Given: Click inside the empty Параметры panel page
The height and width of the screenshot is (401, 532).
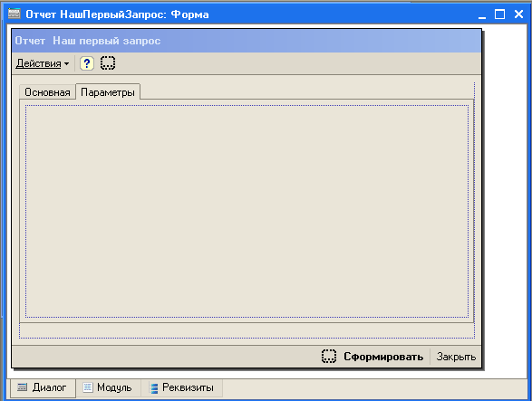Looking at the screenshot, I should 247,211.
